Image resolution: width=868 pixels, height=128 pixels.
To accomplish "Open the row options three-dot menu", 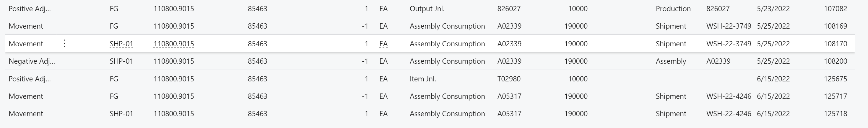I will tap(64, 43).
